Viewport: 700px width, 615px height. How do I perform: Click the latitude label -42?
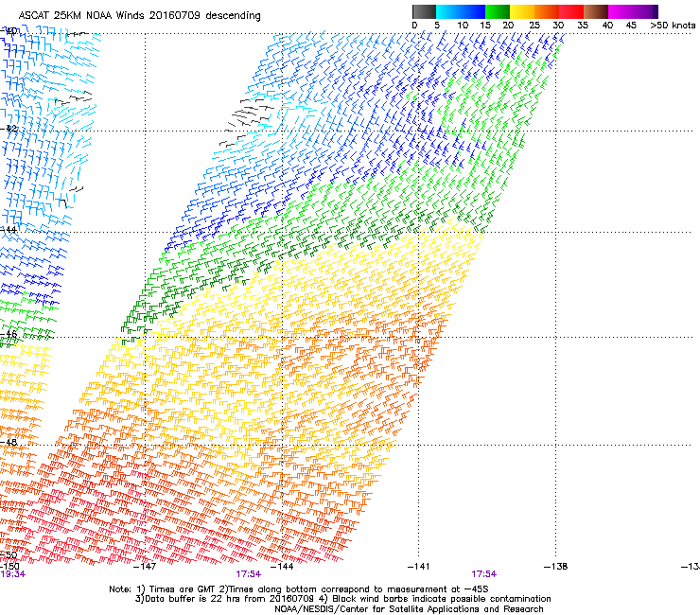(9, 129)
